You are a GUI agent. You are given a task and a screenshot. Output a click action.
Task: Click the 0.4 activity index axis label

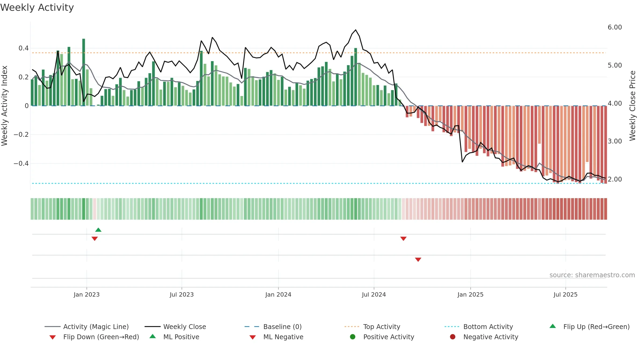[24, 48]
